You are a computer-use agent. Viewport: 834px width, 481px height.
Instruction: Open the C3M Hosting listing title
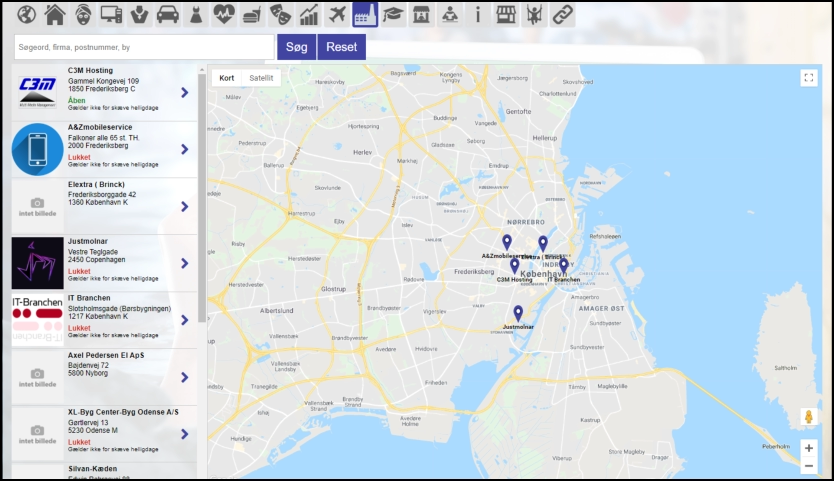pos(90,70)
